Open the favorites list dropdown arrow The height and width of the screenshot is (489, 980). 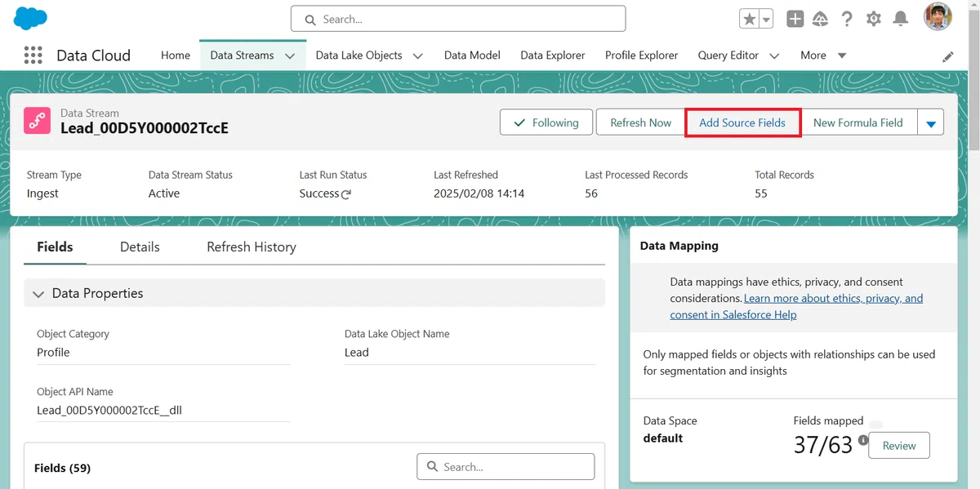click(766, 19)
